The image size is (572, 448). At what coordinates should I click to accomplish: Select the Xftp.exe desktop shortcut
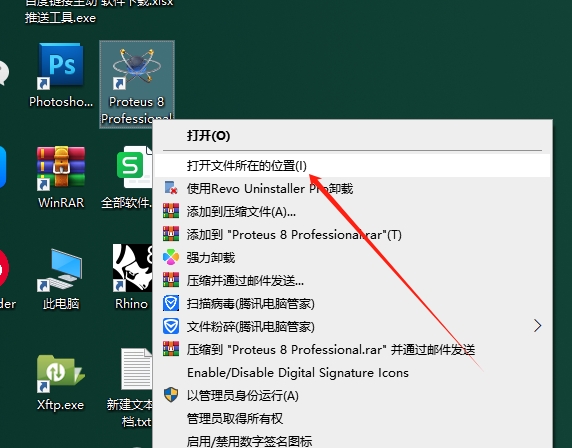(x=61, y=381)
